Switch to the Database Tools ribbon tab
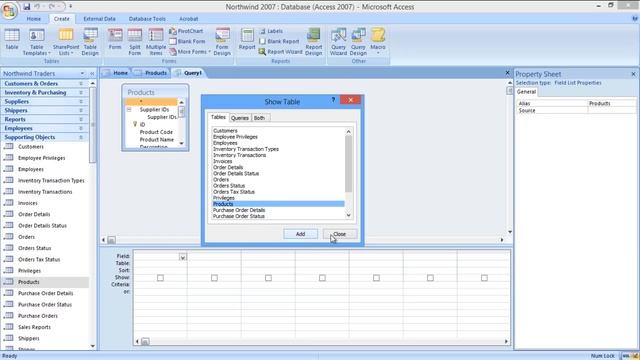The image size is (640, 360). [x=147, y=19]
